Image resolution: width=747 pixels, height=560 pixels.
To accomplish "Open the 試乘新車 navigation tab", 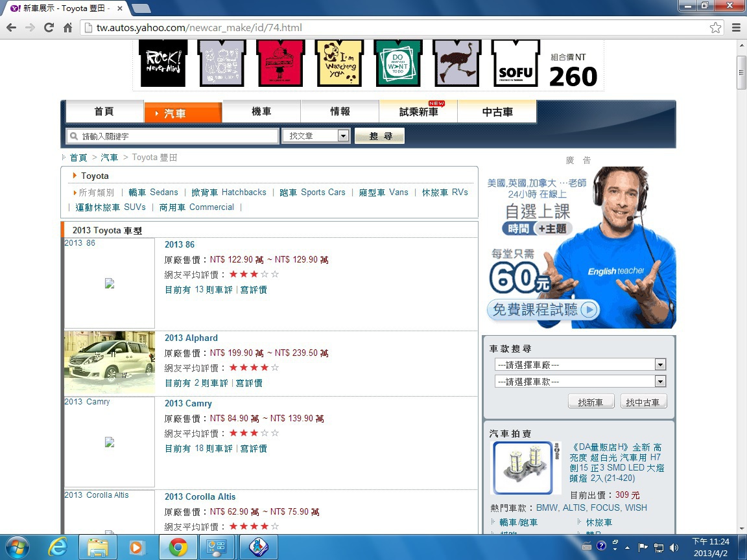I will tap(418, 111).
